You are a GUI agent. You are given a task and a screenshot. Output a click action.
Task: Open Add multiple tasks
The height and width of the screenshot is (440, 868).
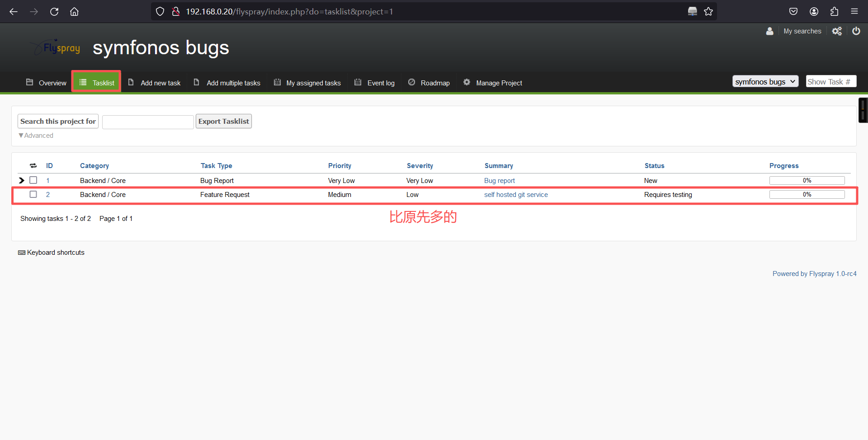227,83
